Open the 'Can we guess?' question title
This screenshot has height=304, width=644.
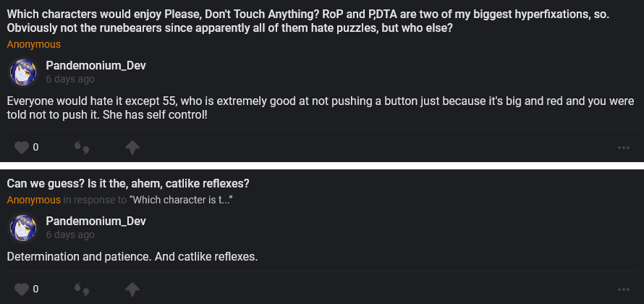coord(128,183)
